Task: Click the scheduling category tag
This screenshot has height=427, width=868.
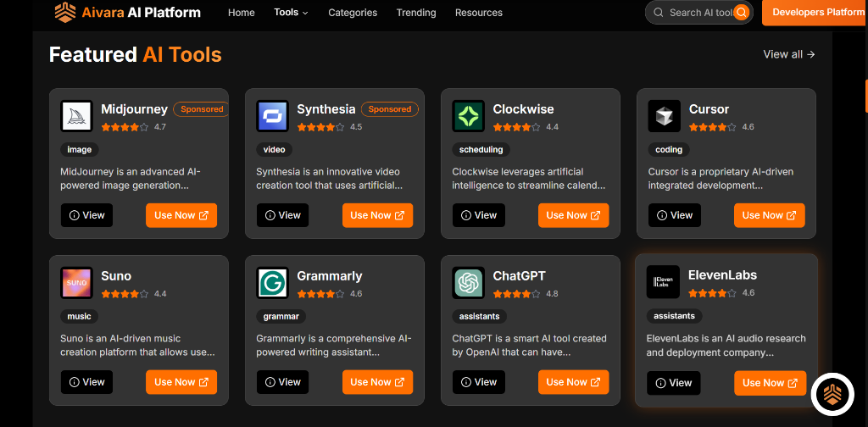Action: 481,149
